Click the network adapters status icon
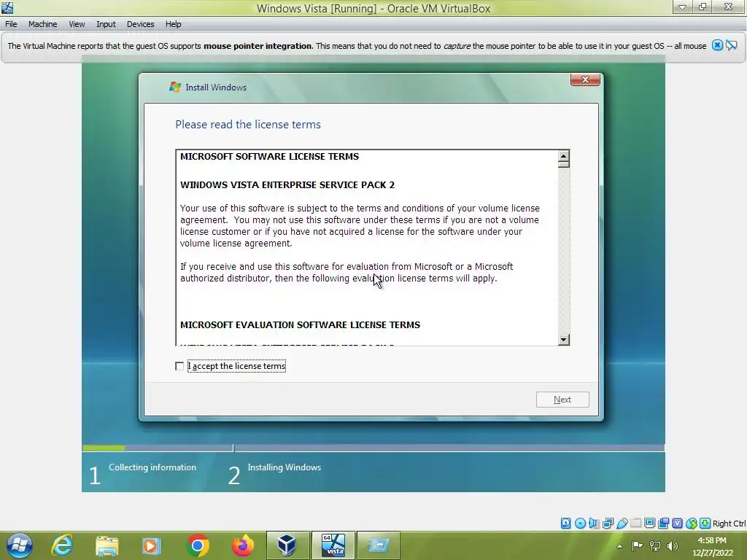The width and height of the screenshot is (747, 560). click(608, 524)
